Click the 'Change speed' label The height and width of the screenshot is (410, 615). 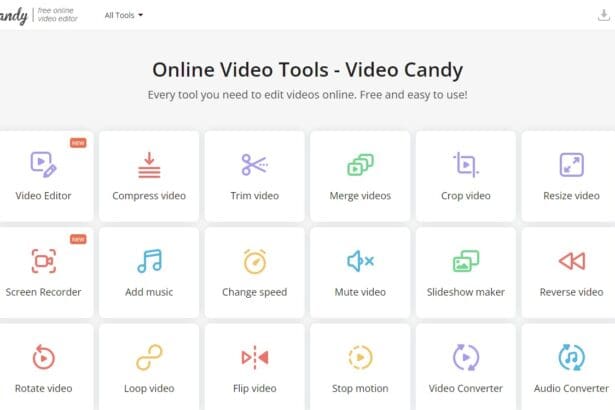click(255, 292)
